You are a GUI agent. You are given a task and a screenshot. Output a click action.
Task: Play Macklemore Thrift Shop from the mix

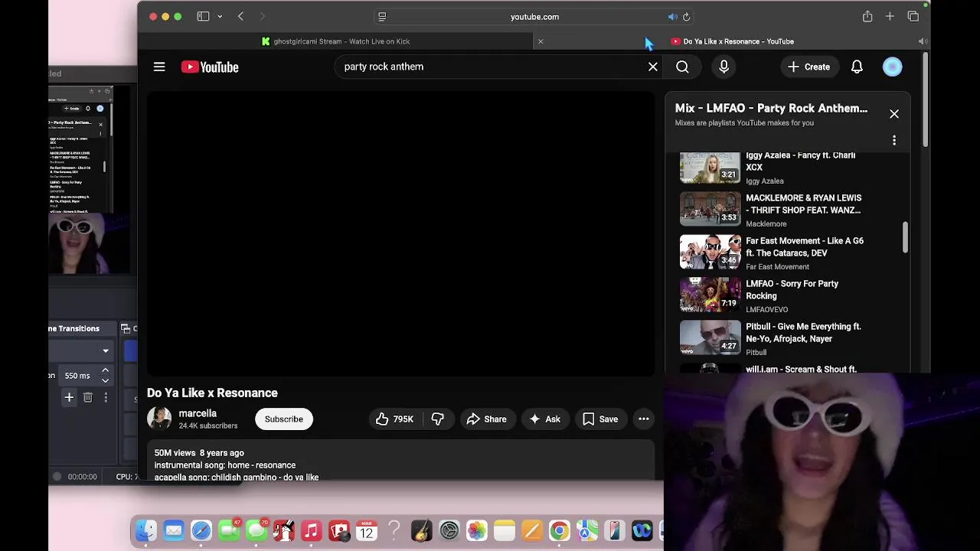tap(774, 210)
